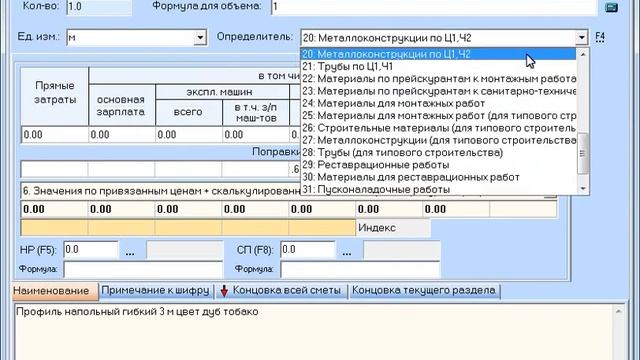Image resolution: width=640 pixels, height=360 pixels.
Task: Click the F4 link next to Определитель
Action: click(600, 37)
